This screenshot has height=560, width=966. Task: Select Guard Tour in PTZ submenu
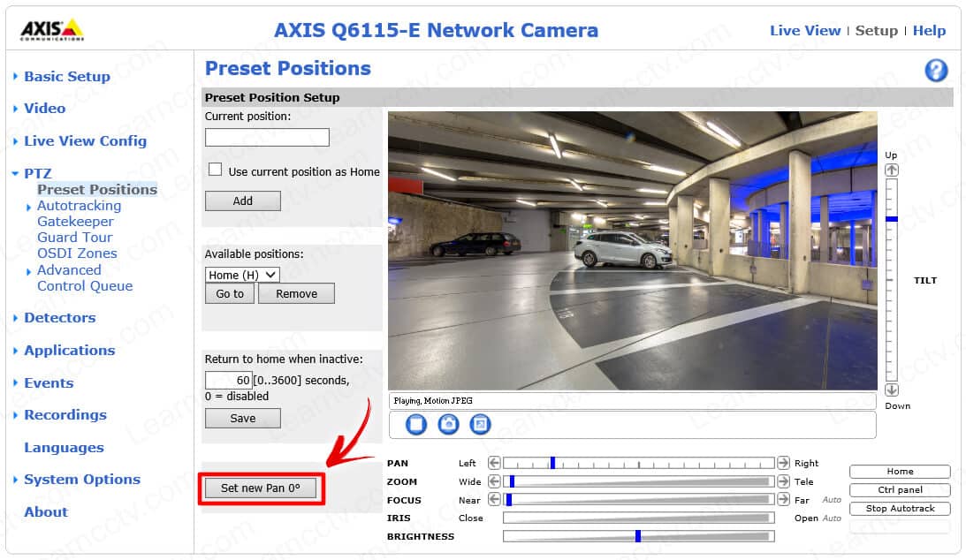(x=74, y=238)
